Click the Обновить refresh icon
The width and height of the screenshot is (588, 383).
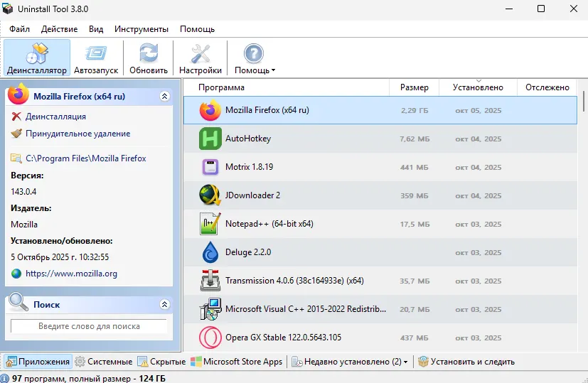[x=149, y=54]
